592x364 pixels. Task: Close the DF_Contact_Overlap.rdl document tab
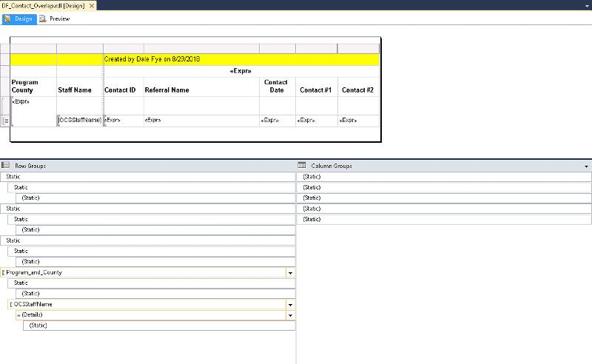click(91, 6)
